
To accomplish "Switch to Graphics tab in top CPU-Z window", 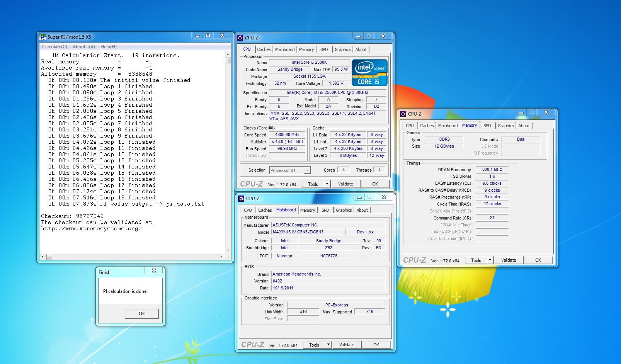I will [x=343, y=49].
